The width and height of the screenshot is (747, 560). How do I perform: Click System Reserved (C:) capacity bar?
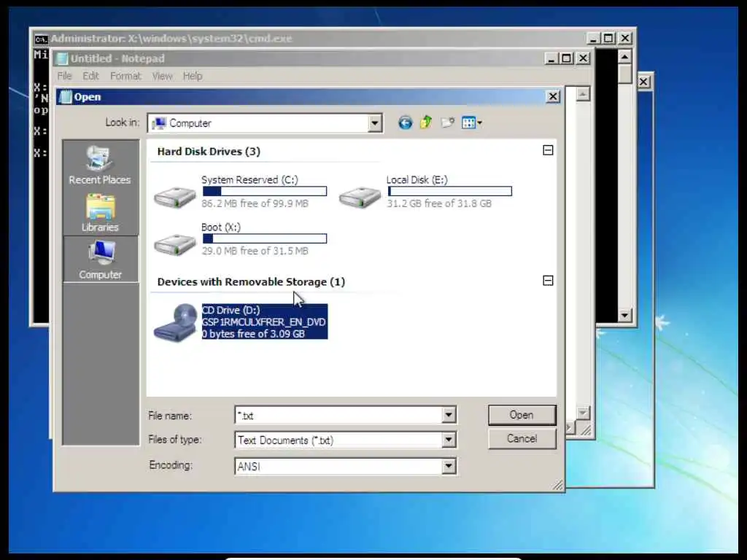265,192
